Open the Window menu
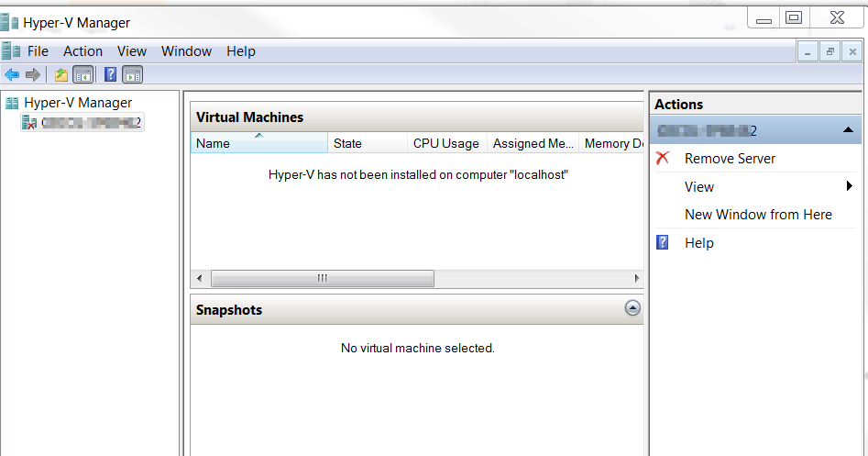The image size is (868, 456). 187,51
